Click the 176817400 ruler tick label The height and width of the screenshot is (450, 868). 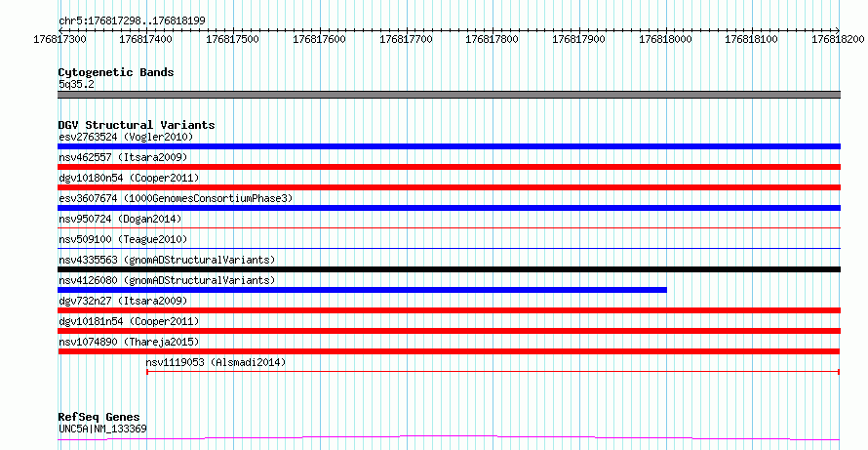click(x=145, y=39)
